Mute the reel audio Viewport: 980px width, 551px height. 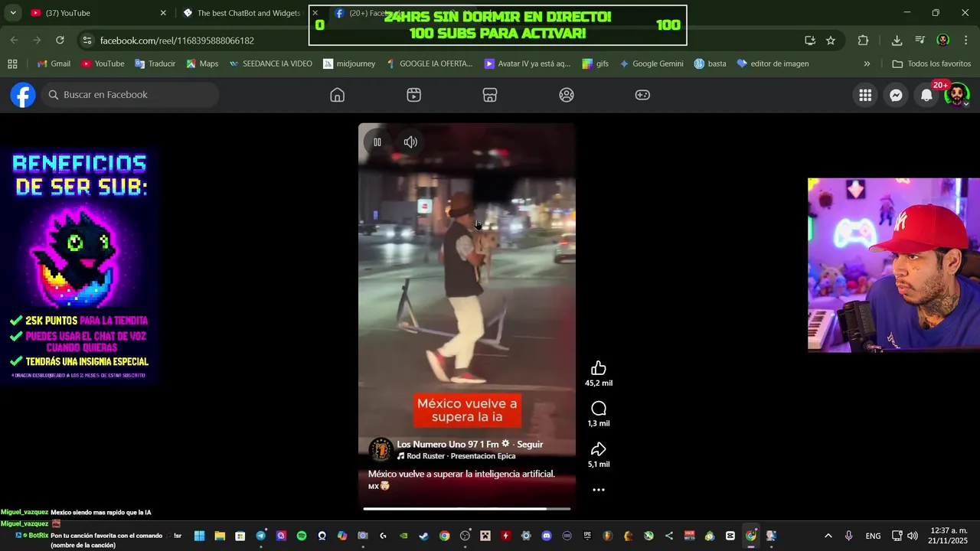tap(410, 142)
